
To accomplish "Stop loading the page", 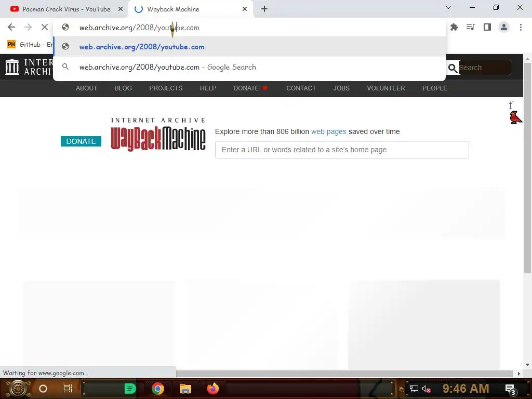I will pos(45,27).
